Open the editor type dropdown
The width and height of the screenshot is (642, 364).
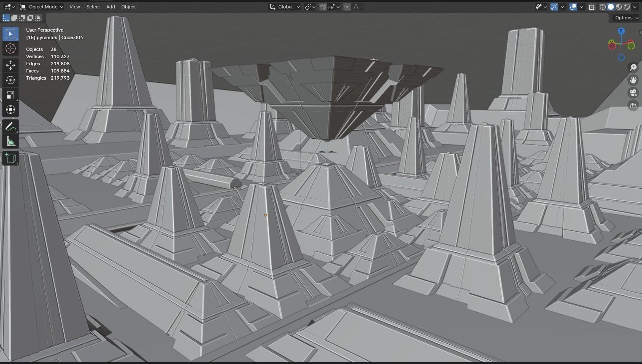9,7
